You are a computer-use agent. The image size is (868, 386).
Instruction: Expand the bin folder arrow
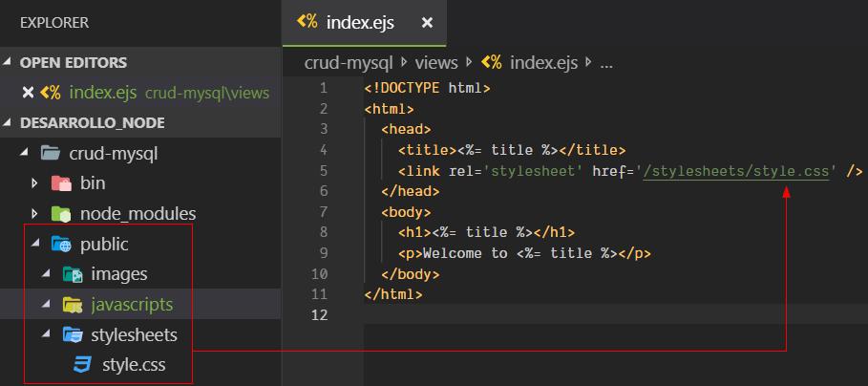click(35, 183)
